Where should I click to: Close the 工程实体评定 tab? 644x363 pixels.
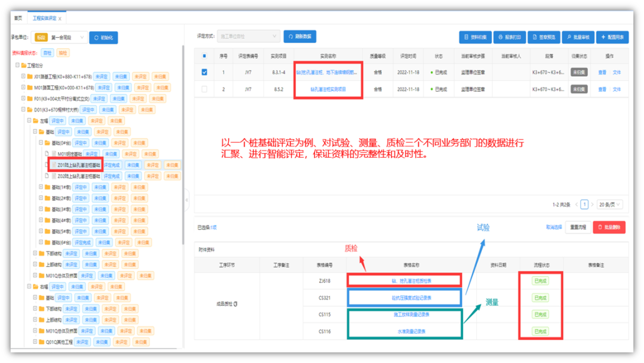60,19
